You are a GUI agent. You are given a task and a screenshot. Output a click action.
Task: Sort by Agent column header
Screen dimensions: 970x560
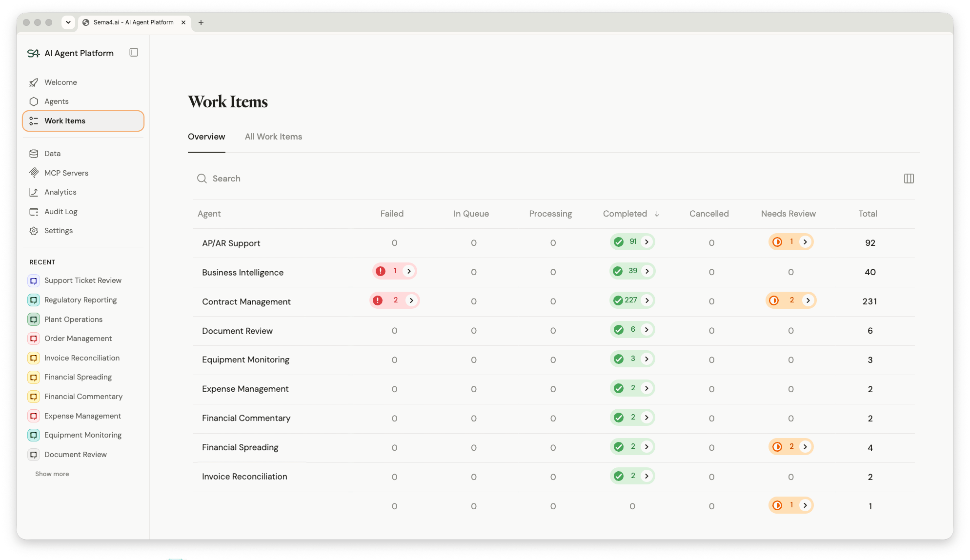pos(209,214)
